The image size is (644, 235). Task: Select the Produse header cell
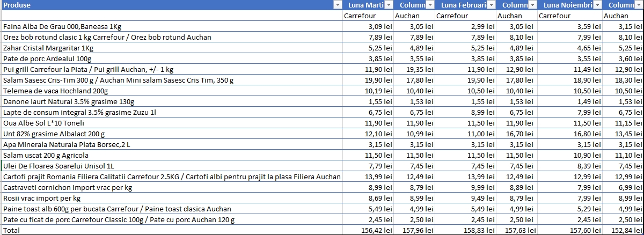(161, 5)
